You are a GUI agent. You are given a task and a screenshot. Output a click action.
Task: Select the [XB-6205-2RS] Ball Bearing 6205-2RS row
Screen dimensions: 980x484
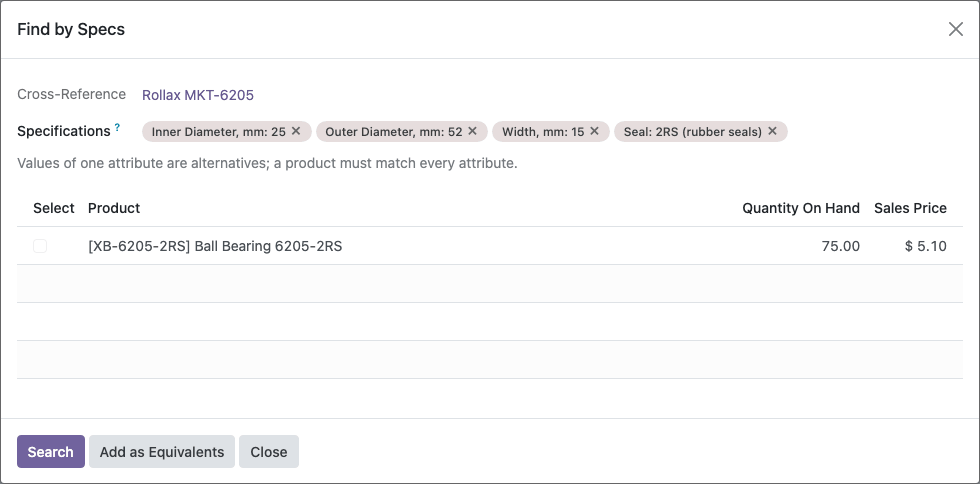point(490,246)
